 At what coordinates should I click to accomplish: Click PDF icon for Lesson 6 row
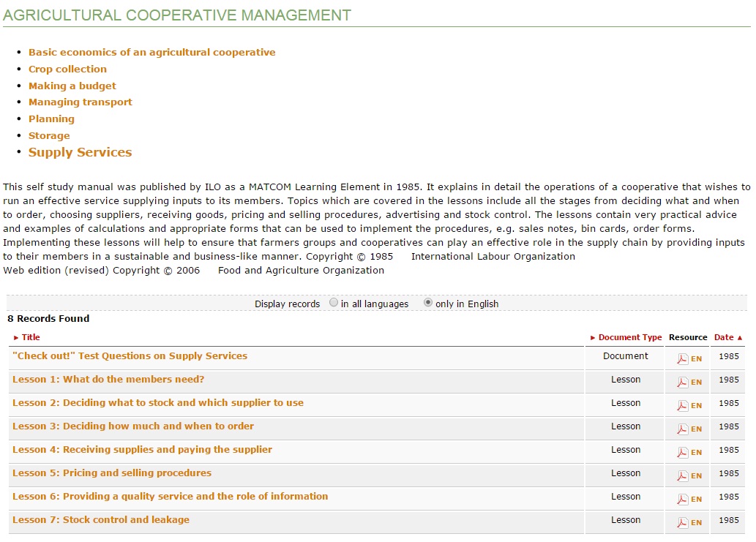tap(682, 499)
